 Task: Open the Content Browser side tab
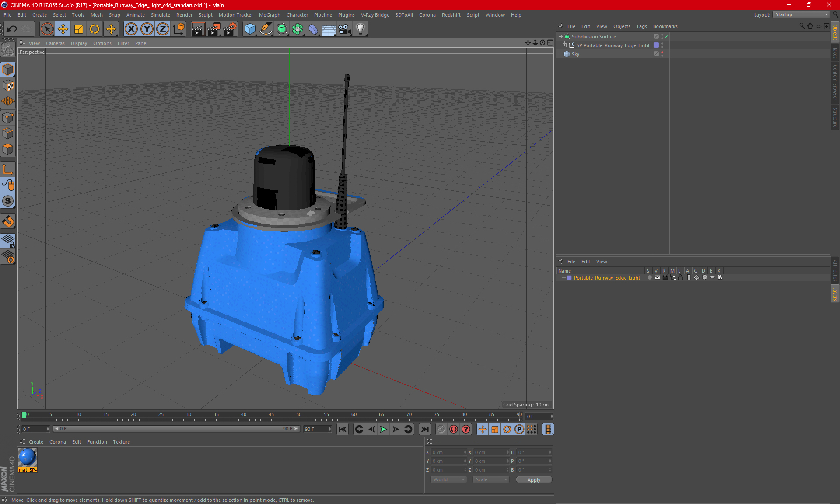pos(835,83)
